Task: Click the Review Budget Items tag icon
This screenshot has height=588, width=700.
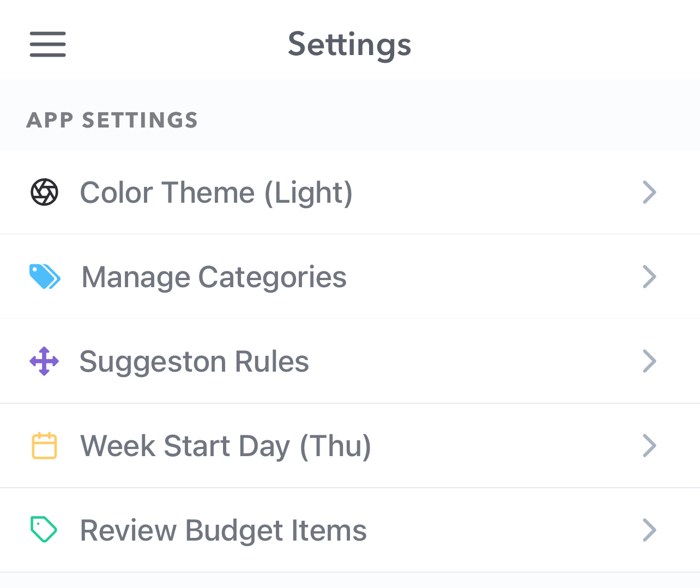Action: click(44, 529)
